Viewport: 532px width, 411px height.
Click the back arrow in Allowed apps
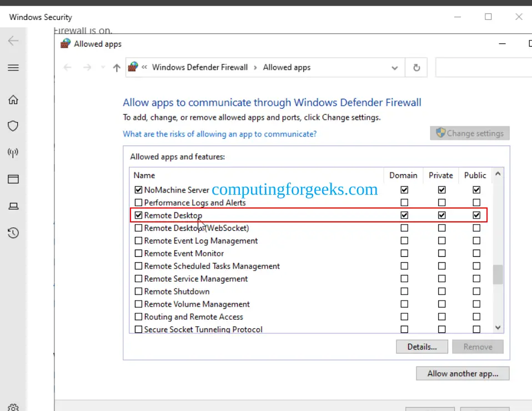click(x=68, y=68)
